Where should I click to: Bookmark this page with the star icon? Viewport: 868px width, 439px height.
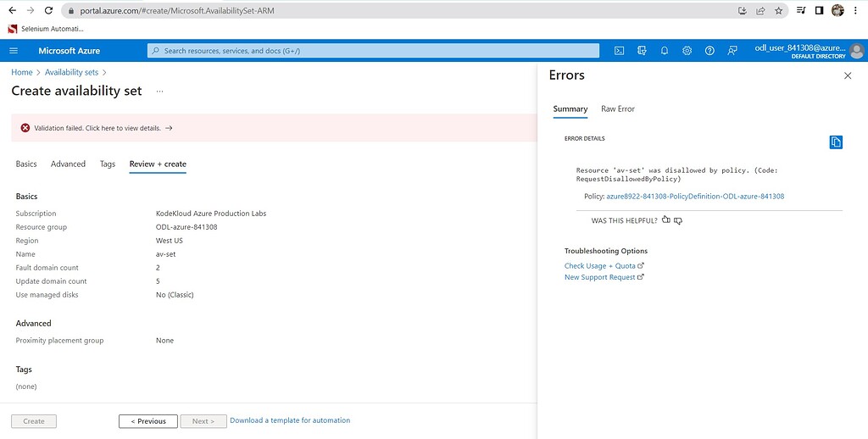(x=778, y=10)
